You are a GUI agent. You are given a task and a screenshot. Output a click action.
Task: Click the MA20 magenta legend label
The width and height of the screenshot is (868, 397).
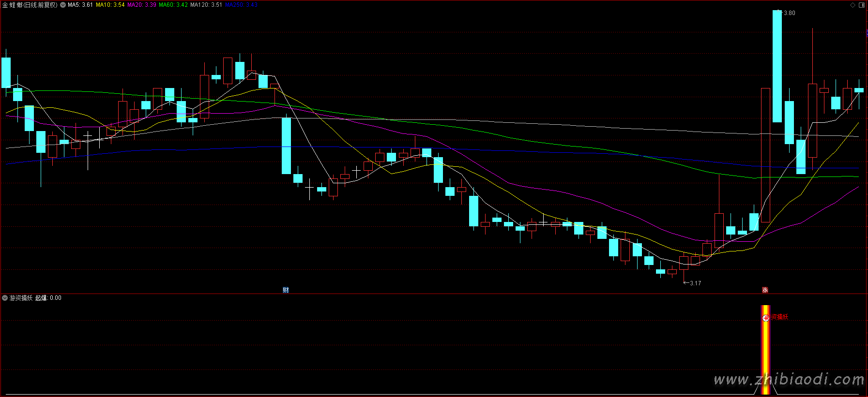pyautogui.click(x=141, y=5)
